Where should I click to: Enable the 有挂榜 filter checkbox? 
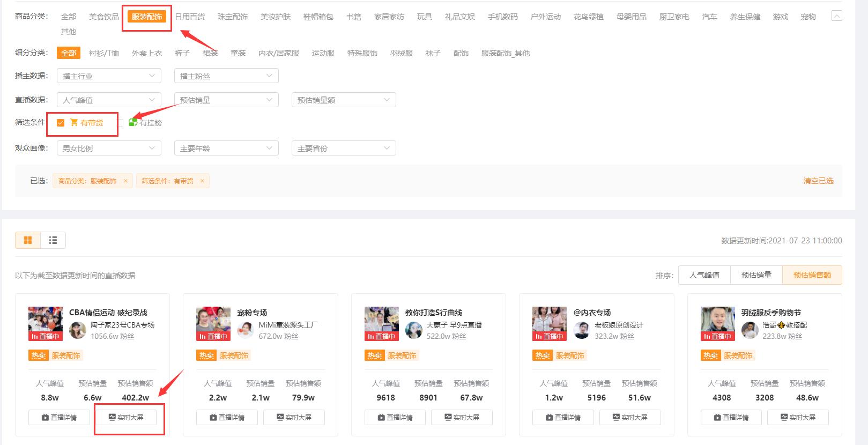[x=120, y=123]
